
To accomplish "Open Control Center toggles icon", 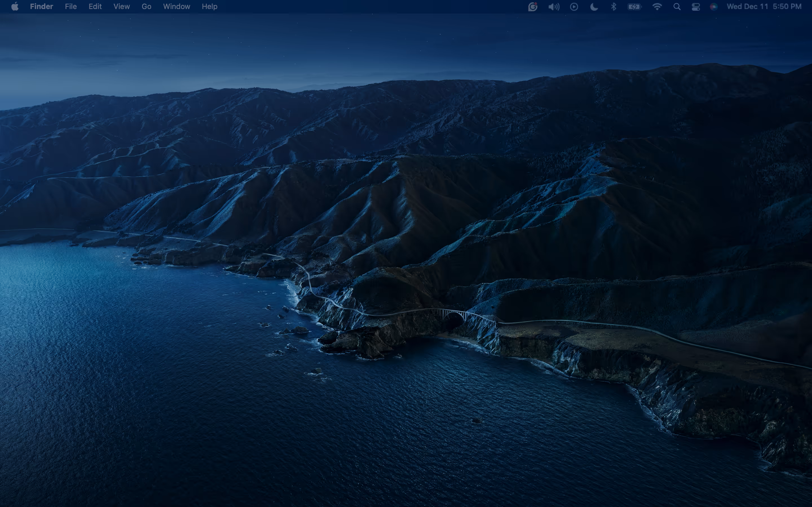I will pos(696,7).
